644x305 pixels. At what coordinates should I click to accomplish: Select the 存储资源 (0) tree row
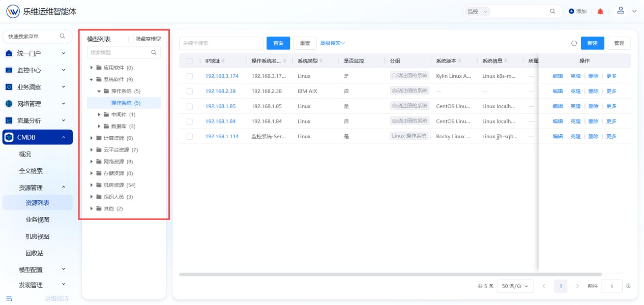pos(124,173)
